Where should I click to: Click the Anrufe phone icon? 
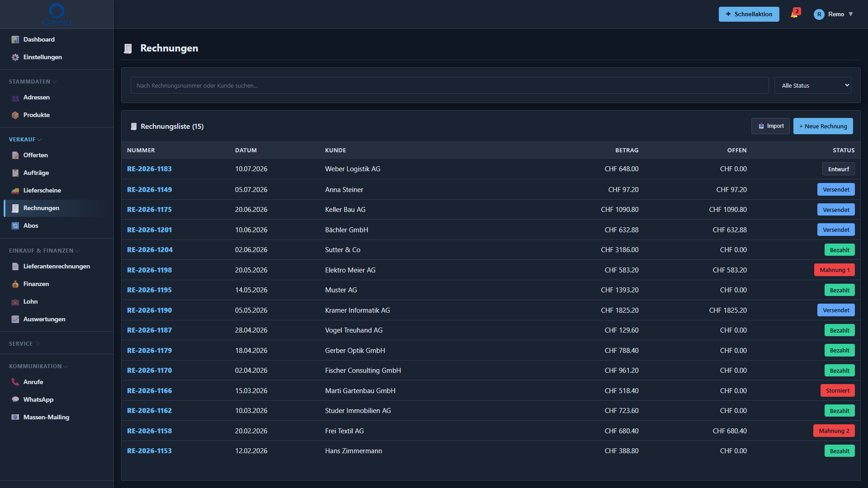point(15,382)
